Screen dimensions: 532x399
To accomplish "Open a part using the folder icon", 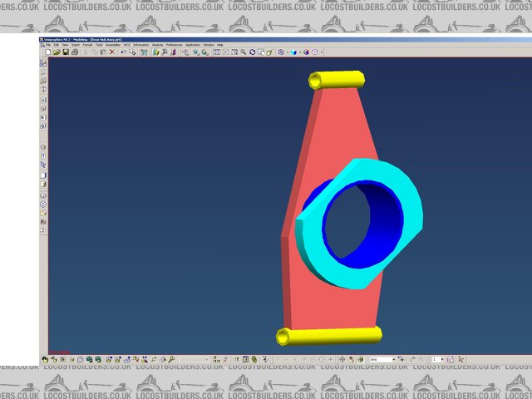I will point(57,52).
